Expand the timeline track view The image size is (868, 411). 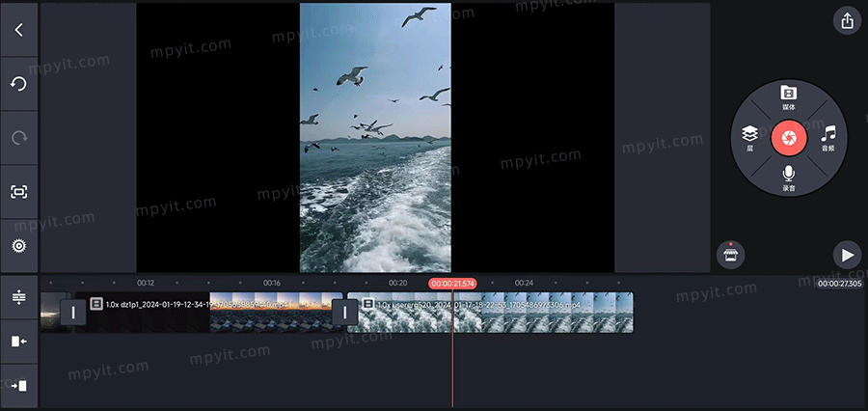pyautogui.click(x=19, y=297)
